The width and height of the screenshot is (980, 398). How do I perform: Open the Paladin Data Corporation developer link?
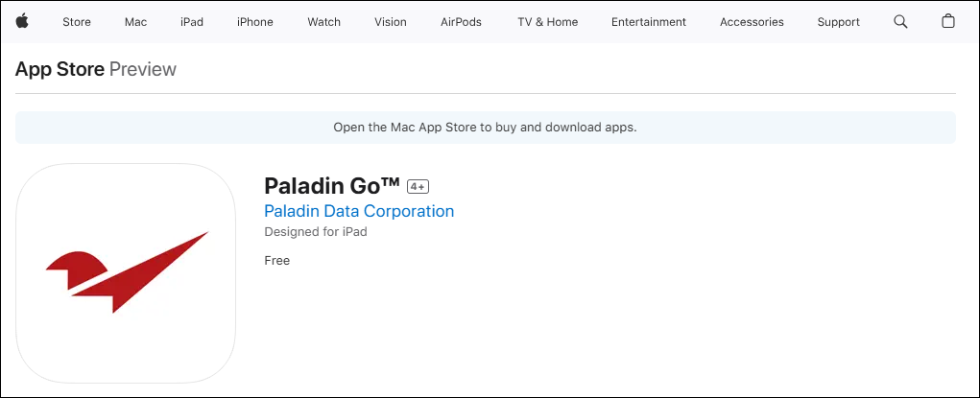point(359,211)
